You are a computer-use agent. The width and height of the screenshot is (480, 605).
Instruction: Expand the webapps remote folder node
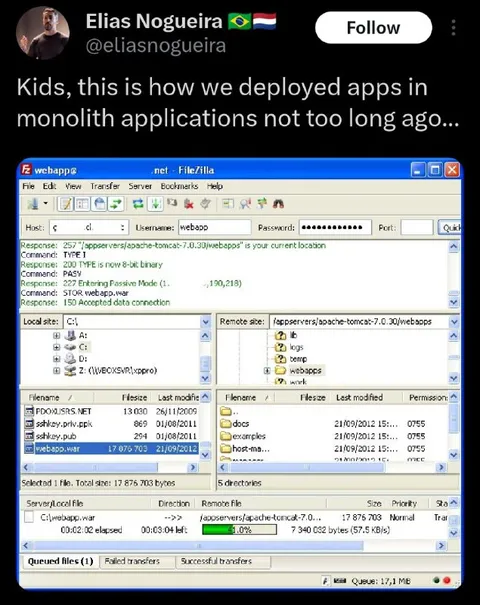click(x=267, y=370)
